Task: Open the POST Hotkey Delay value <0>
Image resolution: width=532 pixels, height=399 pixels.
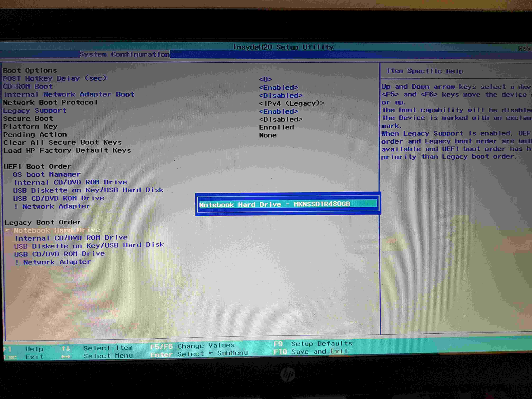Action: coord(265,79)
